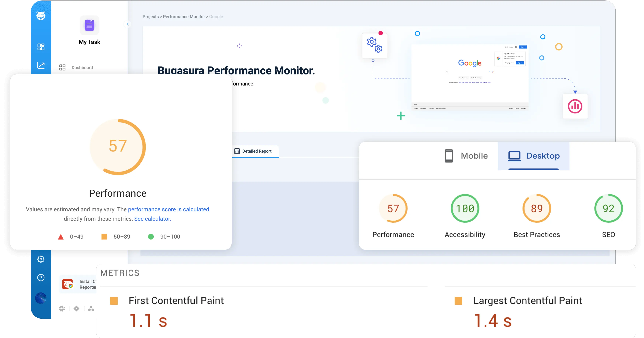Click the user avatar in sidebar
Viewport: 644px width, 338px height.
point(41,298)
